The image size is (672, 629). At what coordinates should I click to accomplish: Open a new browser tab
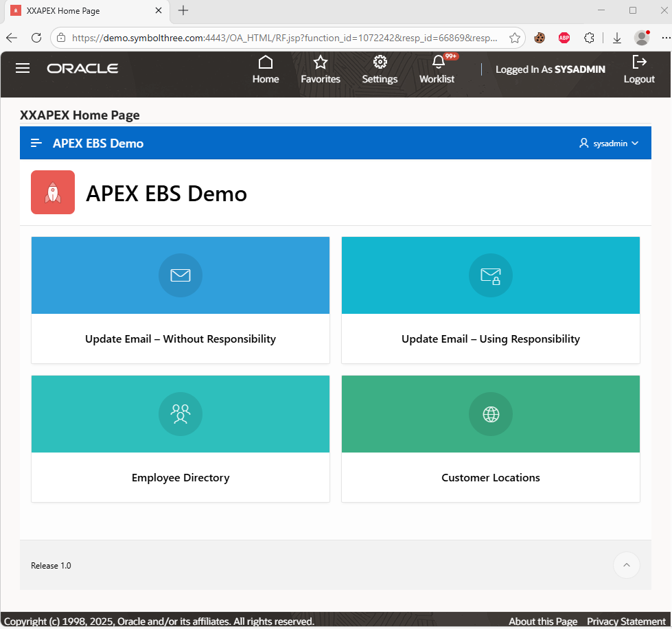point(183,10)
